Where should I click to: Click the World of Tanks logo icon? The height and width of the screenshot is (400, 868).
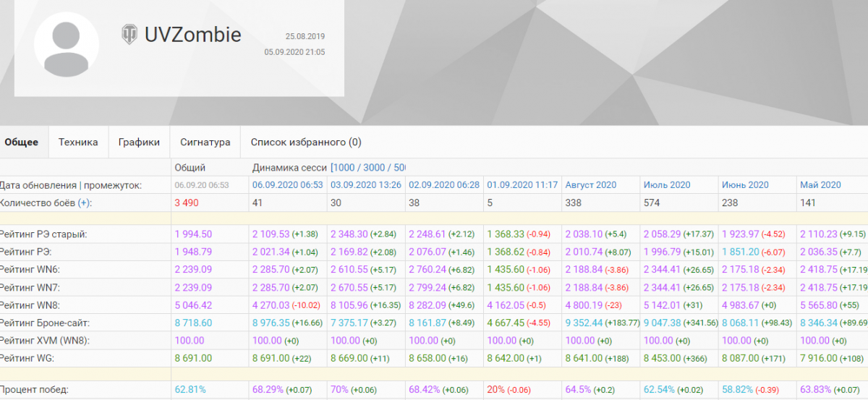129,34
